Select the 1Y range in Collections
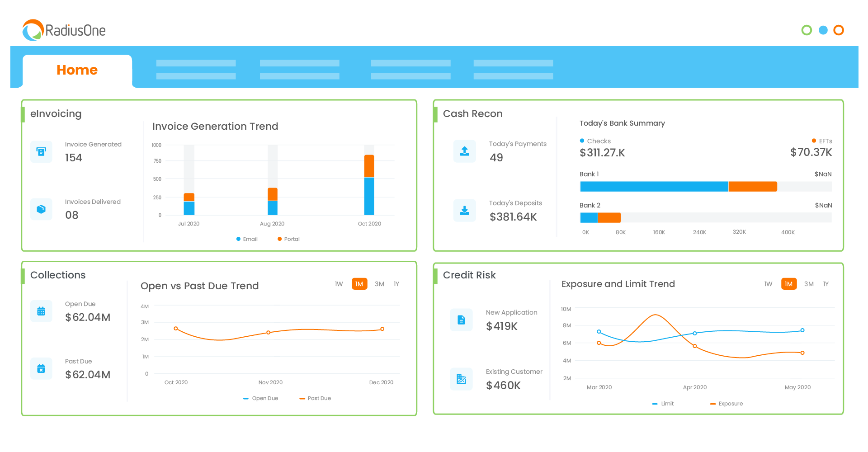 coord(396,283)
